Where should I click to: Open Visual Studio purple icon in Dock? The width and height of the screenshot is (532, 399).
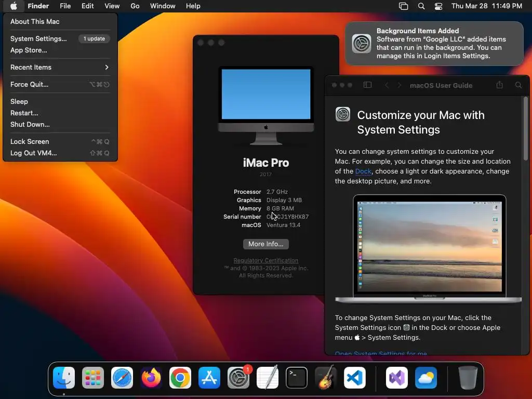[x=397, y=378]
